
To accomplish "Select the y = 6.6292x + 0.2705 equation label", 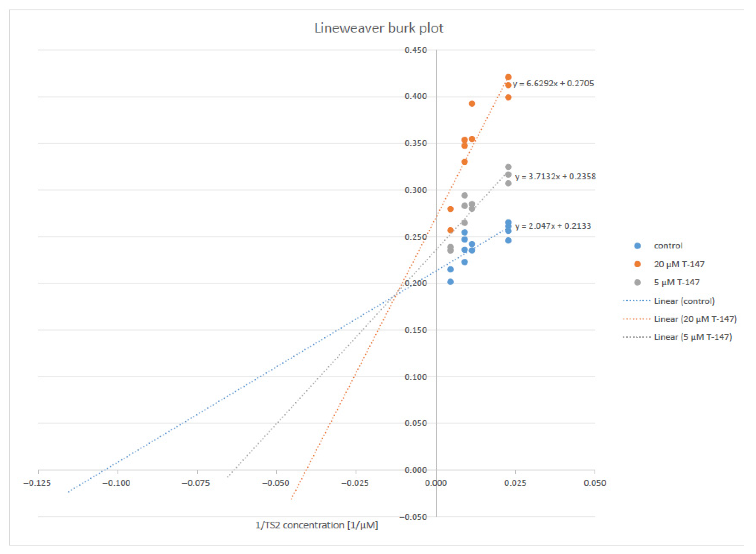I will coord(553,83).
